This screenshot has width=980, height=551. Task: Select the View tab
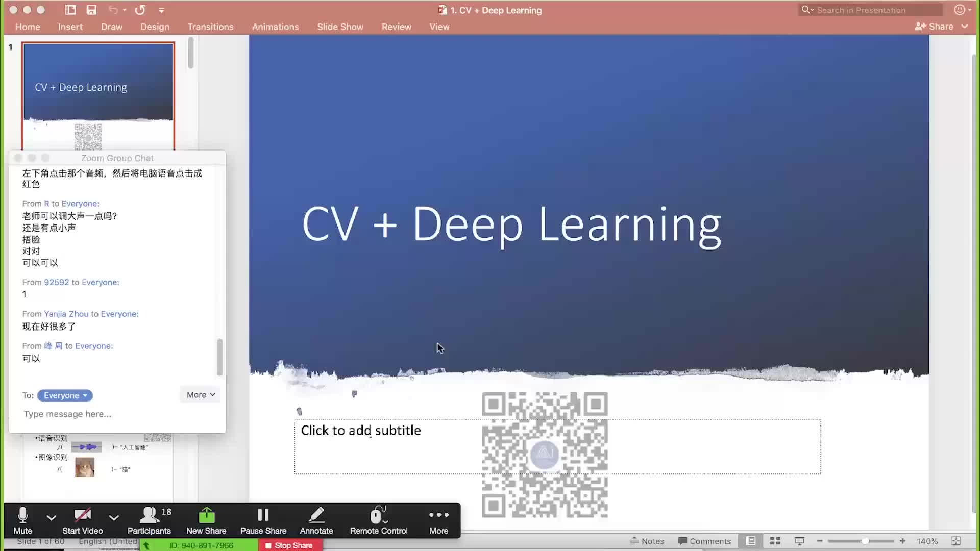(x=439, y=27)
